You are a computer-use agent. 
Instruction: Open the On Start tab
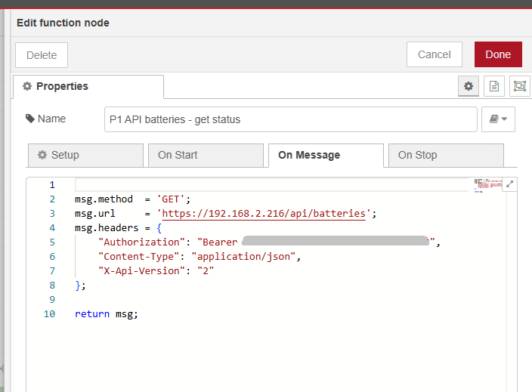205,155
